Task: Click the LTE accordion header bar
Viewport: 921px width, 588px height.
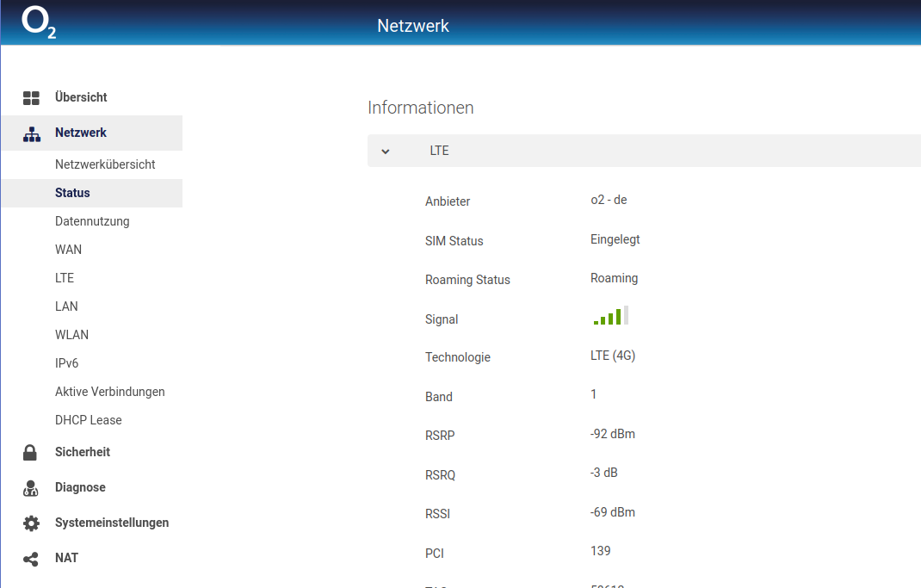Action: 644,151
